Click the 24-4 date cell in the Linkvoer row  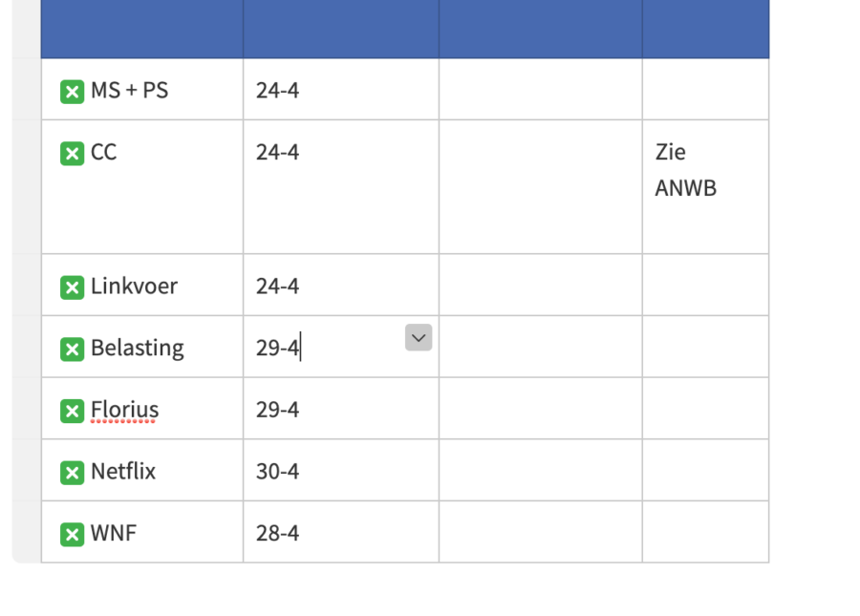tap(276, 286)
